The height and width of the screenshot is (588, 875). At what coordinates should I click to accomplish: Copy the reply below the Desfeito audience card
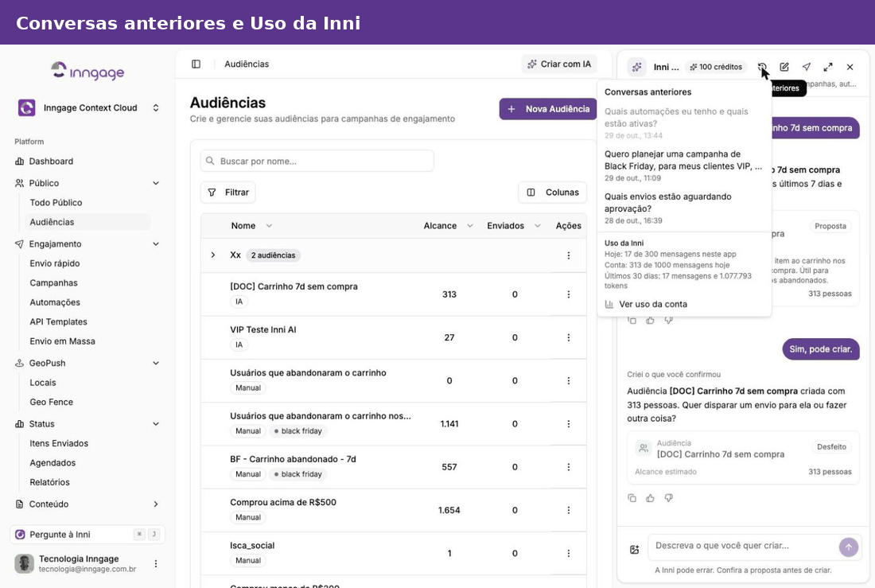click(632, 497)
